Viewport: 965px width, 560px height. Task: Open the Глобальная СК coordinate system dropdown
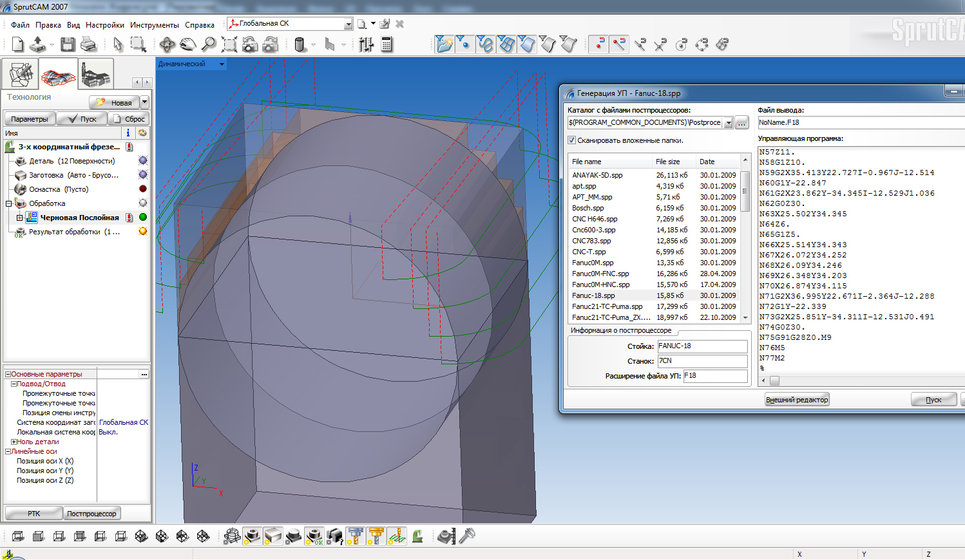[x=348, y=24]
